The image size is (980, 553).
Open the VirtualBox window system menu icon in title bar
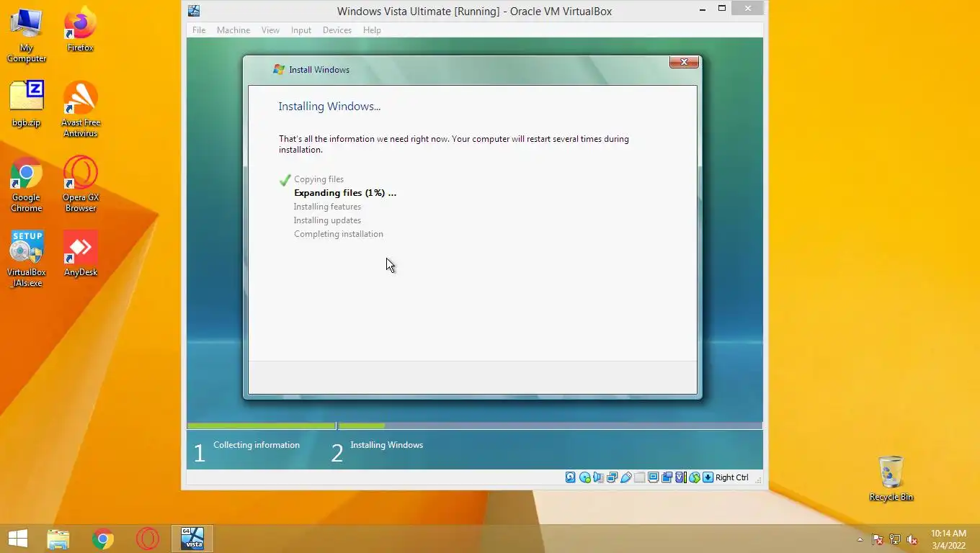coord(193,11)
